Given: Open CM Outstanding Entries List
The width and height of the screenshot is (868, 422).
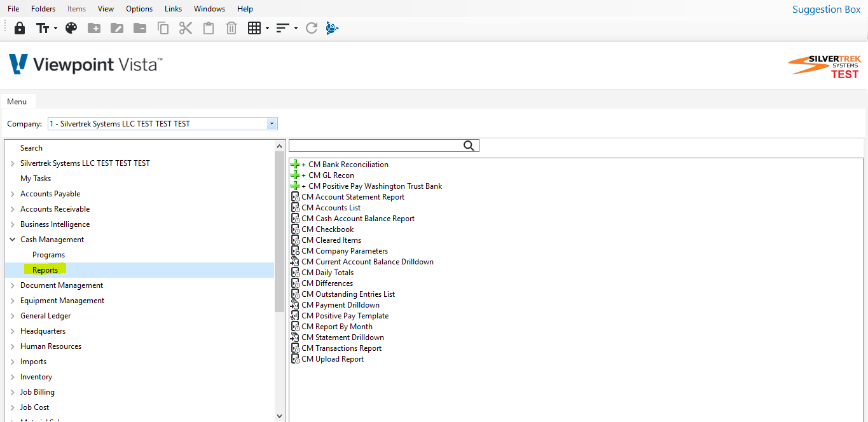Looking at the screenshot, I should pos(348,294).
